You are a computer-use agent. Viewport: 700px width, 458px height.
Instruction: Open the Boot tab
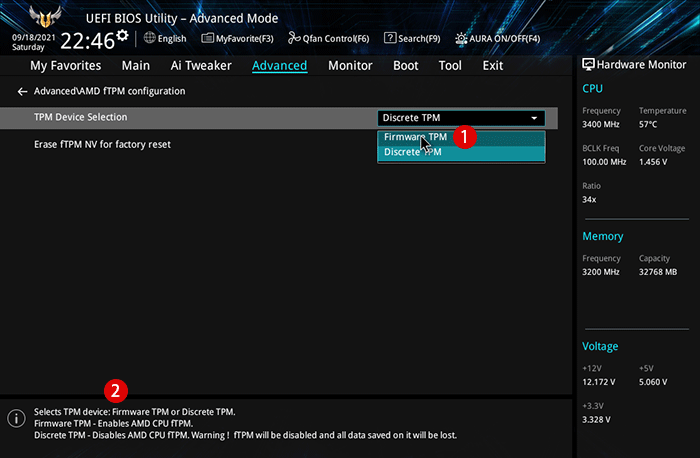click(405, 66)
